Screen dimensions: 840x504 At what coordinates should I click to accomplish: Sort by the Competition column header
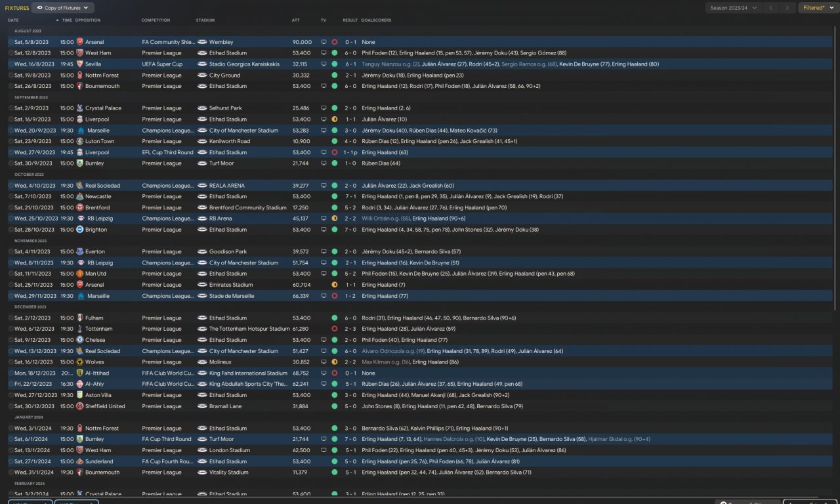(x=156, y=20)
